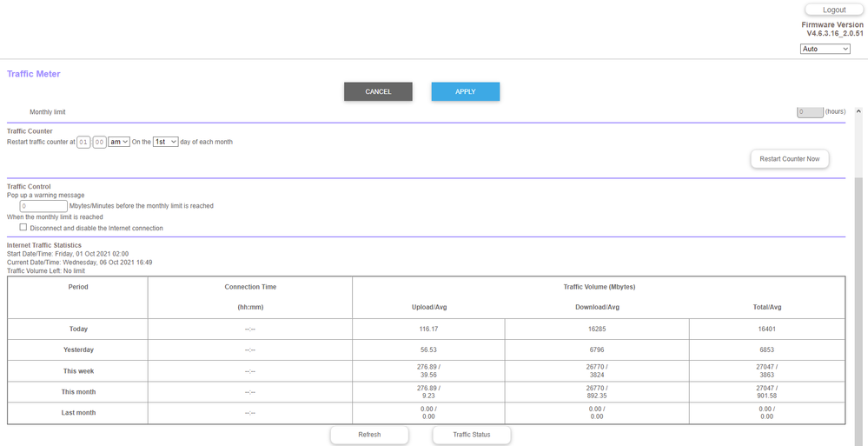Open the Auto language dropdown

[x=825, y=49]
